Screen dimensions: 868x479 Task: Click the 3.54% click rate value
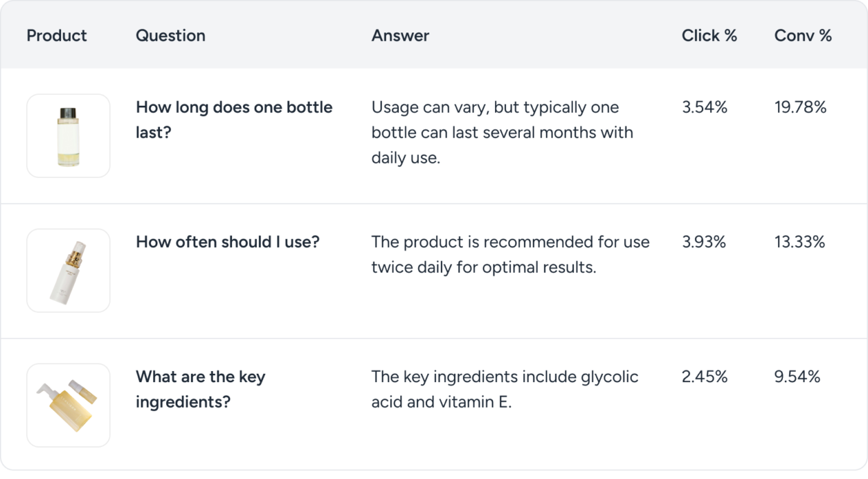click(705, 107)
